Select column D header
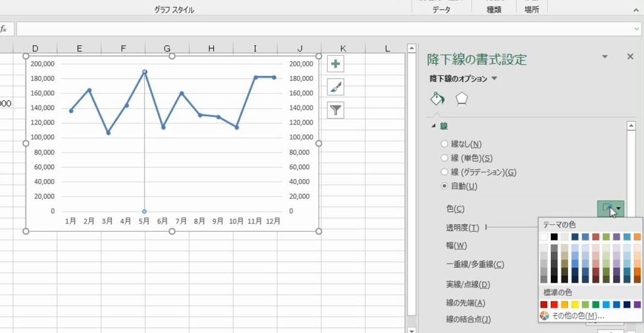Image resolution: width=644 pixels, height=333 pixels. [x=35, y=49]
